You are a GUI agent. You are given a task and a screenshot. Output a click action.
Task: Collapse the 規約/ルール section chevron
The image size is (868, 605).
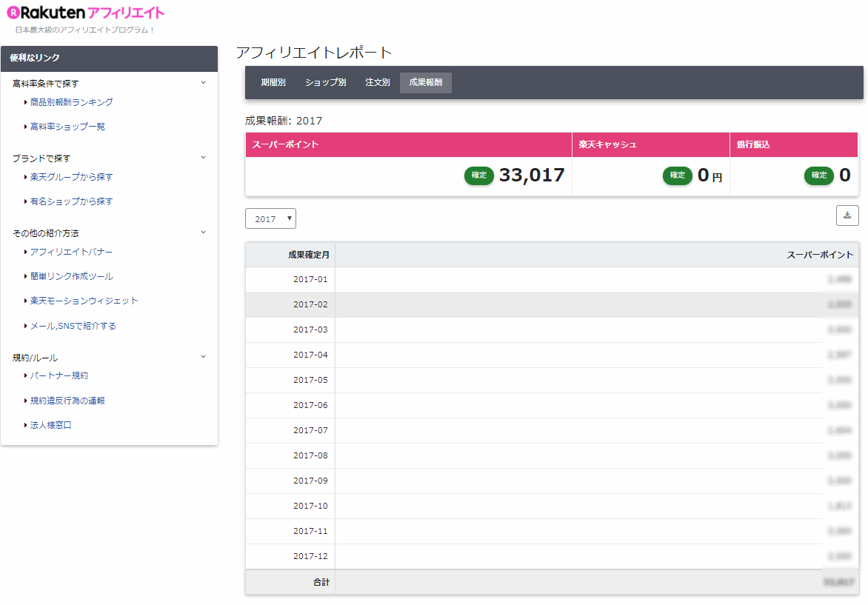click(x=204, y=357)
